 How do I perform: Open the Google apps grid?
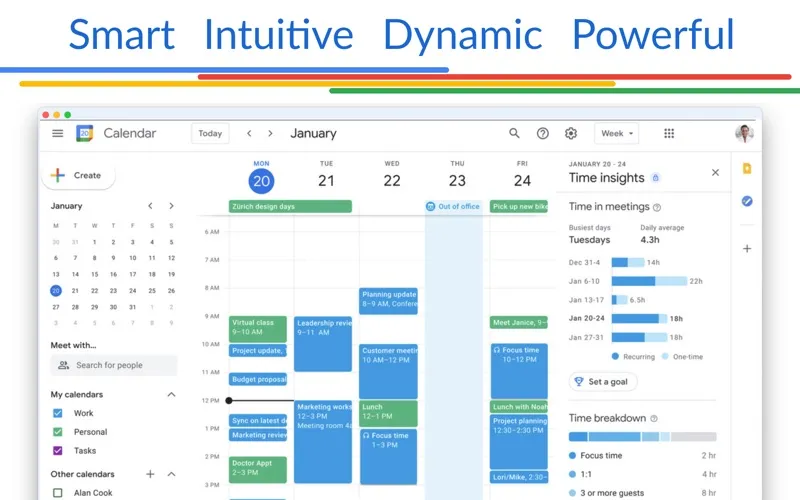click(669, 133)
